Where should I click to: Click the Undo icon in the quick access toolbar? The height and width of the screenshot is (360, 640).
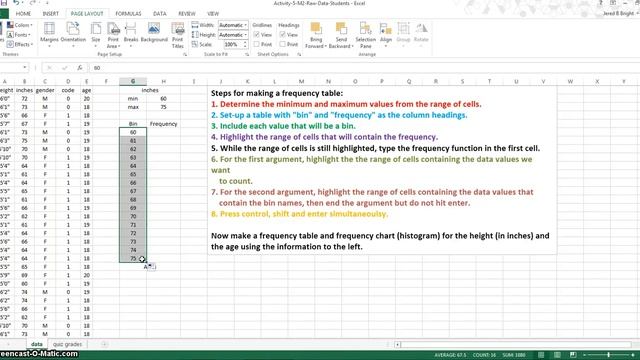16,3
